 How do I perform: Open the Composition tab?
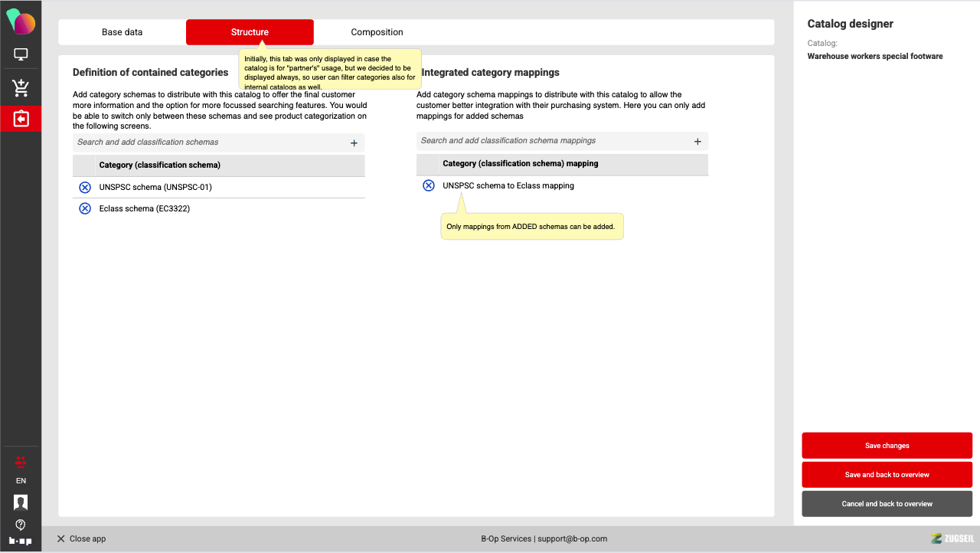click(x=377, y=32)
